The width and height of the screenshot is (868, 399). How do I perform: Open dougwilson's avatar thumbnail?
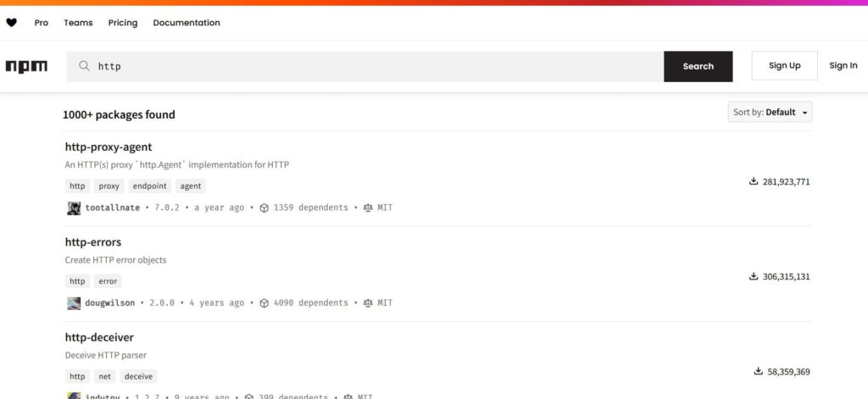[x=74, y=302]
